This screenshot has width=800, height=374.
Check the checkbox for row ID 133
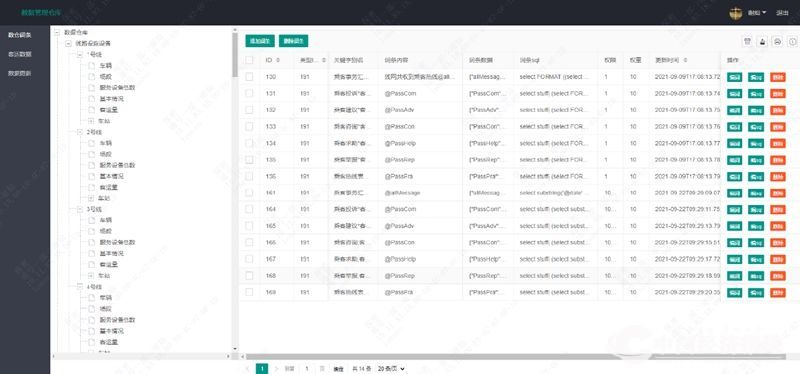tap(249, 127)
